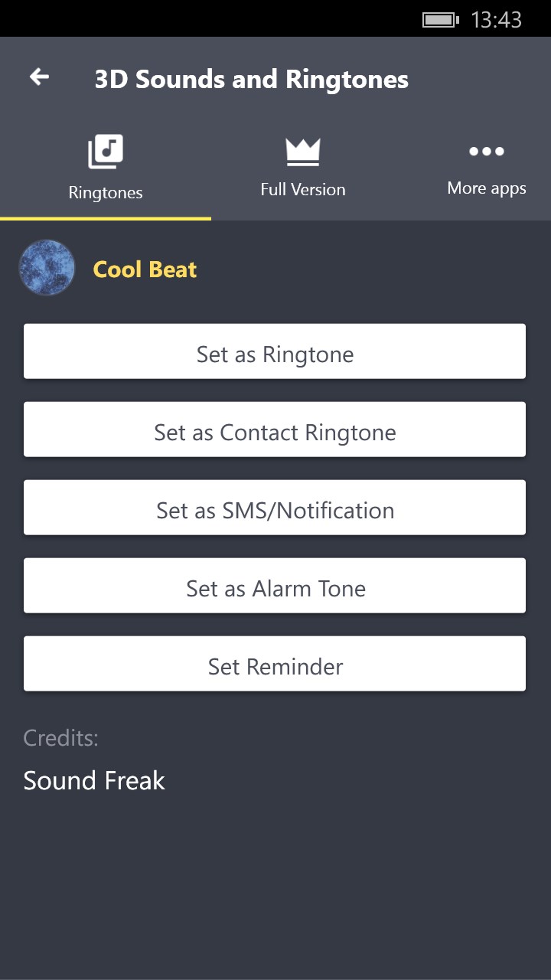Tap the battery icon in status bar

click(440, 19)
